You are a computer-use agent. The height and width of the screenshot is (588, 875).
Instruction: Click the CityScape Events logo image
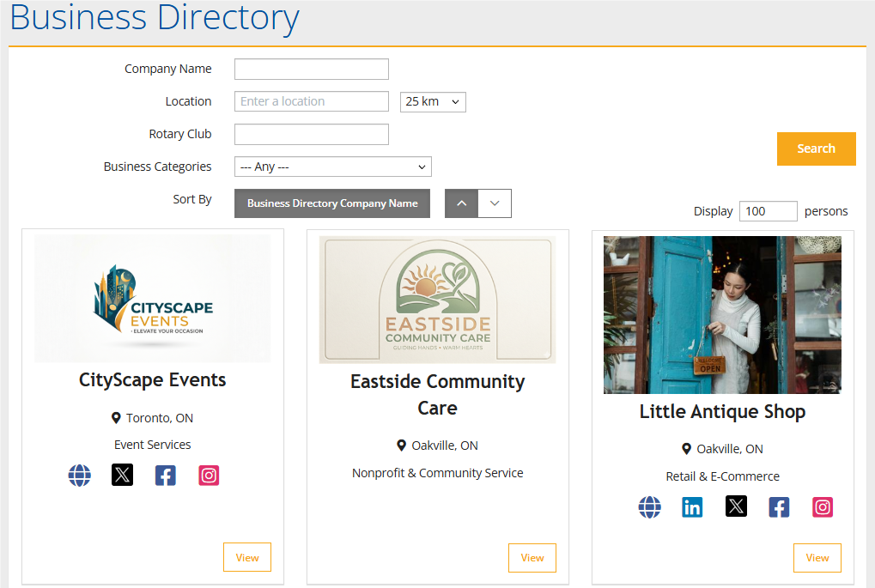[152, 299]
